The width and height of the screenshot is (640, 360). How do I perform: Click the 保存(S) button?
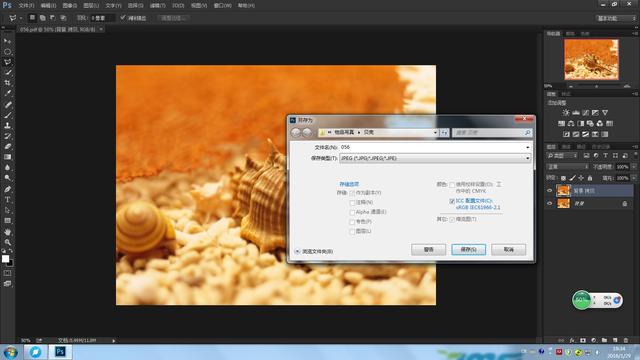[x=468, y=249]
